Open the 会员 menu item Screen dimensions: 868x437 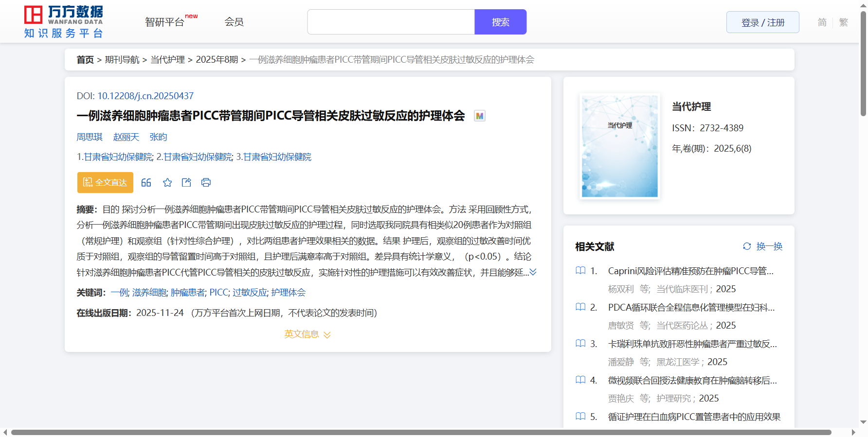[234, 22]
